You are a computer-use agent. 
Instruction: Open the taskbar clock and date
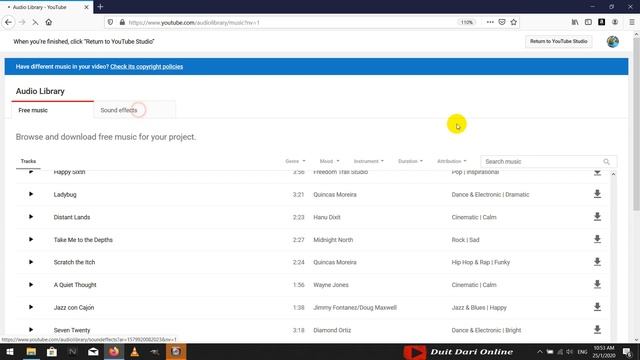[x=603, y=351]
